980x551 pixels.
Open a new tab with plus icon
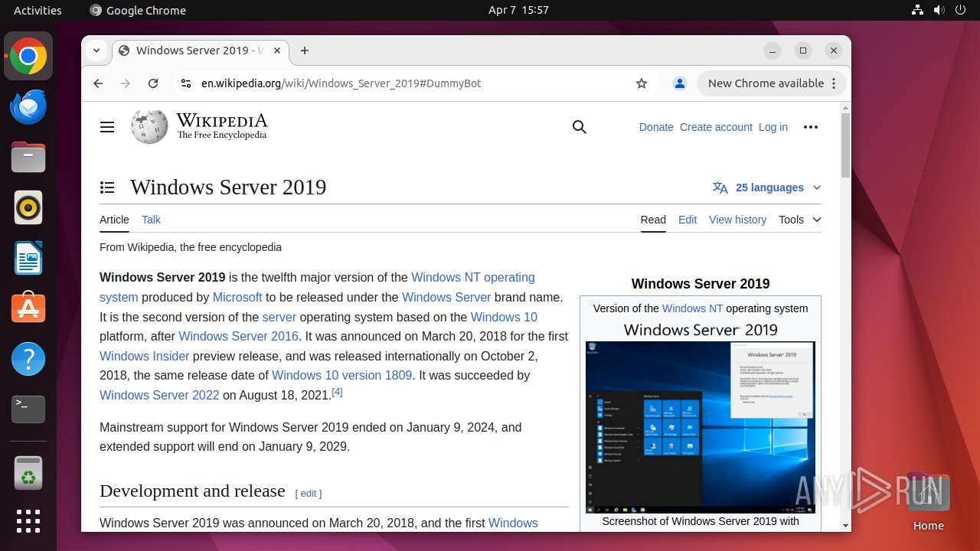point(305,51)
